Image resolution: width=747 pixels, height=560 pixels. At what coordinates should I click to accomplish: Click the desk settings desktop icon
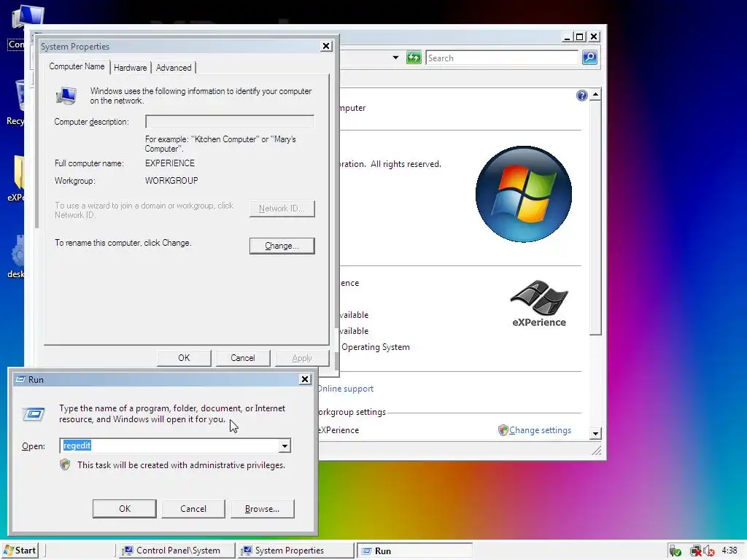[x=16, y=257]
